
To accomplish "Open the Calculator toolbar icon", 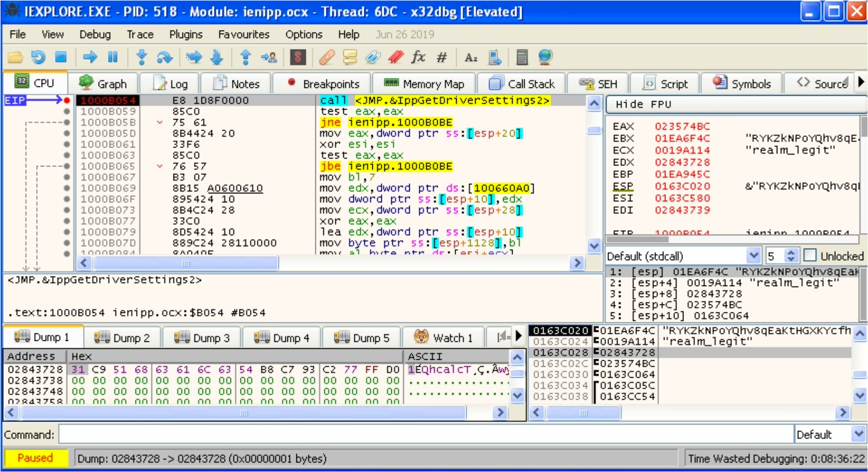I will pyautogui.click(x=522, y=57).
